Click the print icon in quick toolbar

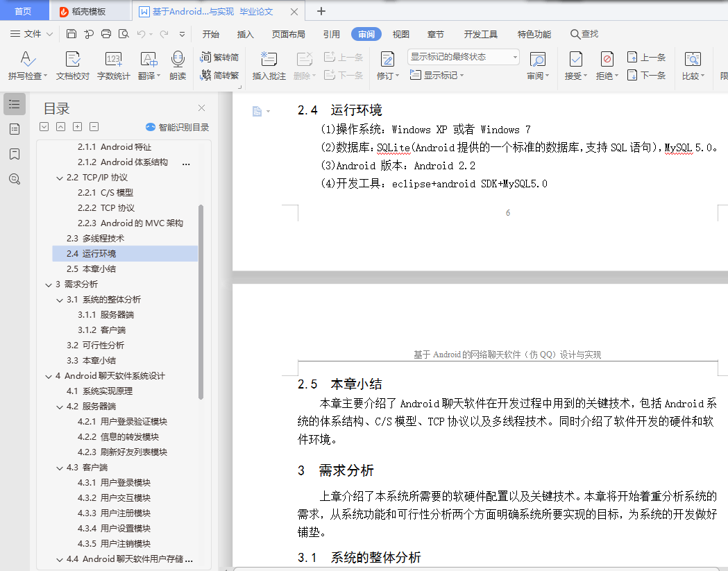click(x=106, y=34)
